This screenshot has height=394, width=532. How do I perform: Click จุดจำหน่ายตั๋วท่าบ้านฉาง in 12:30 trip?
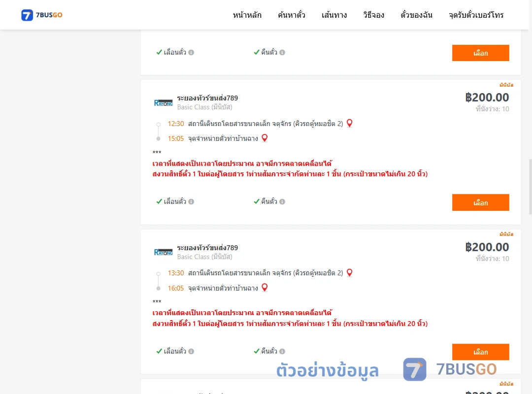tap(223, 138)
